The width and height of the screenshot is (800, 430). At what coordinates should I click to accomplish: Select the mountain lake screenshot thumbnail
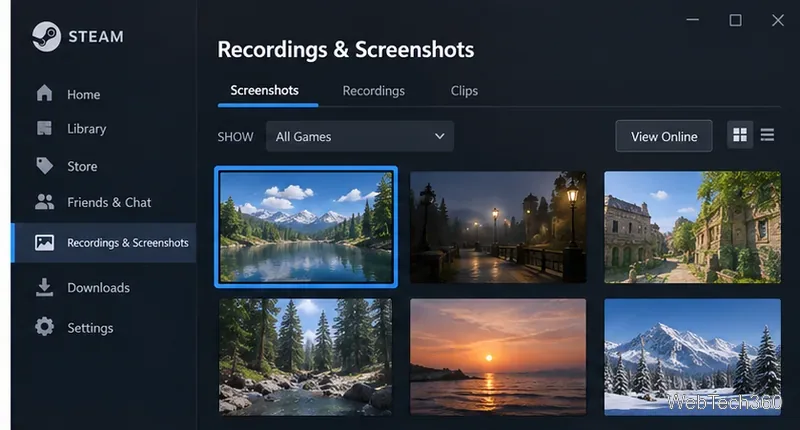point(306,227)
